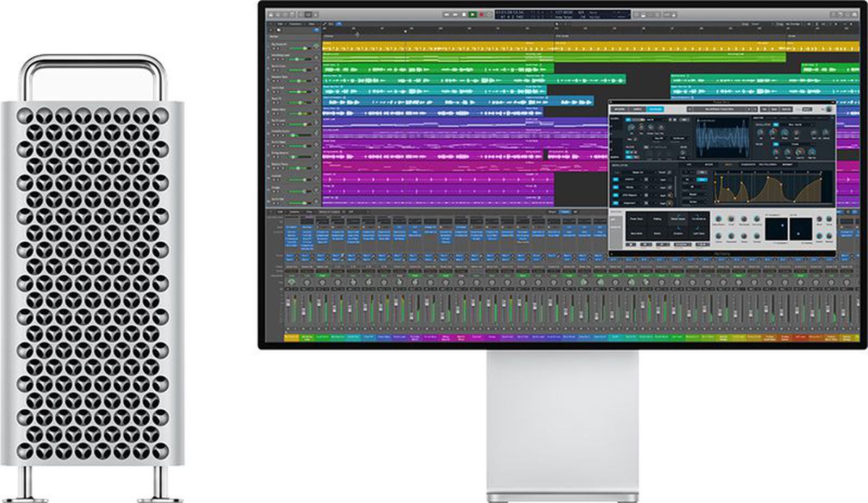Mute the top track in the track header
Image resolution: width=868 pixels, height=503 pixels.
(x=274, y=49)
